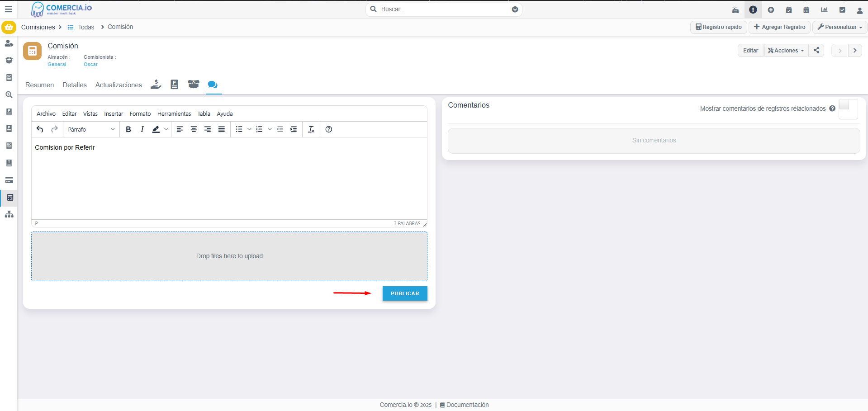The width and height of the screenshot is (868, 411).
Task: Undo the last editor change
Action: pos(40,129)
